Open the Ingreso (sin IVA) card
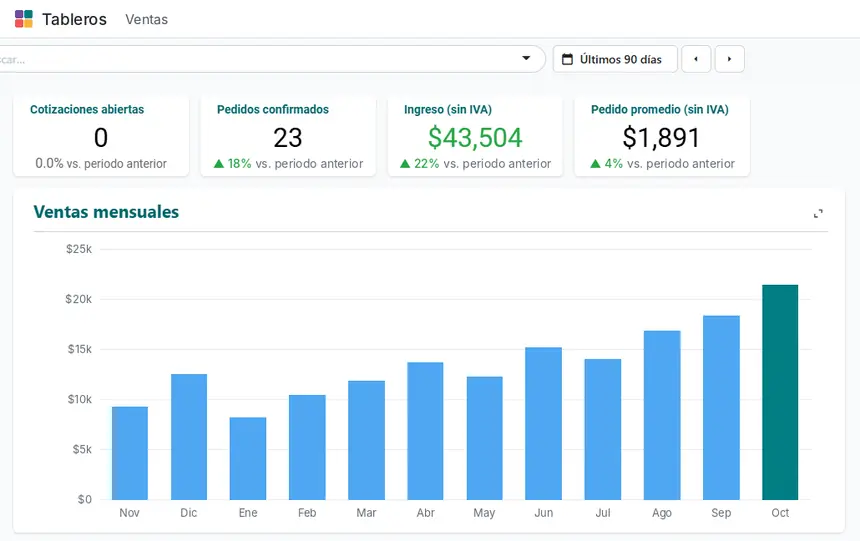This screenshot has width=860, height=541. point(475,136)
